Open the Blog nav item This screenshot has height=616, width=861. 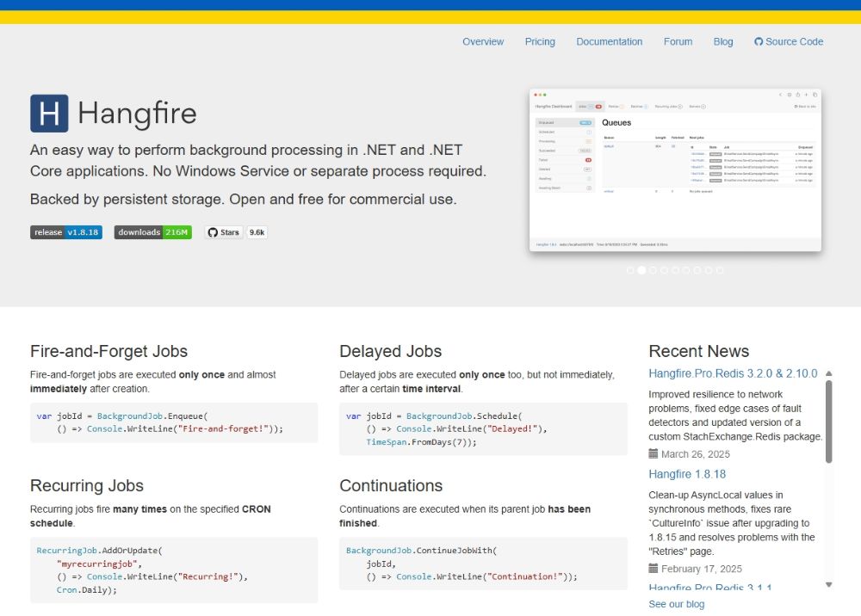(723, 41)
